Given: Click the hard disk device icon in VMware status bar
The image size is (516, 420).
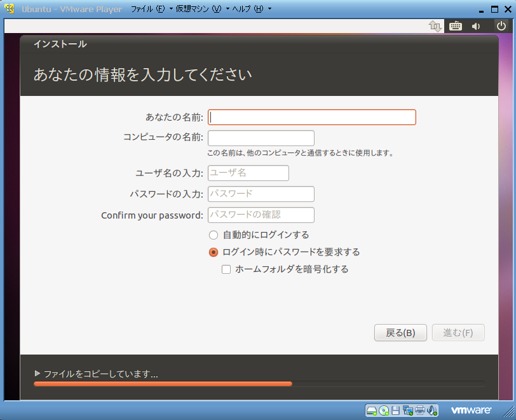Looking at the screenshot, I should (x=372, y=410).
